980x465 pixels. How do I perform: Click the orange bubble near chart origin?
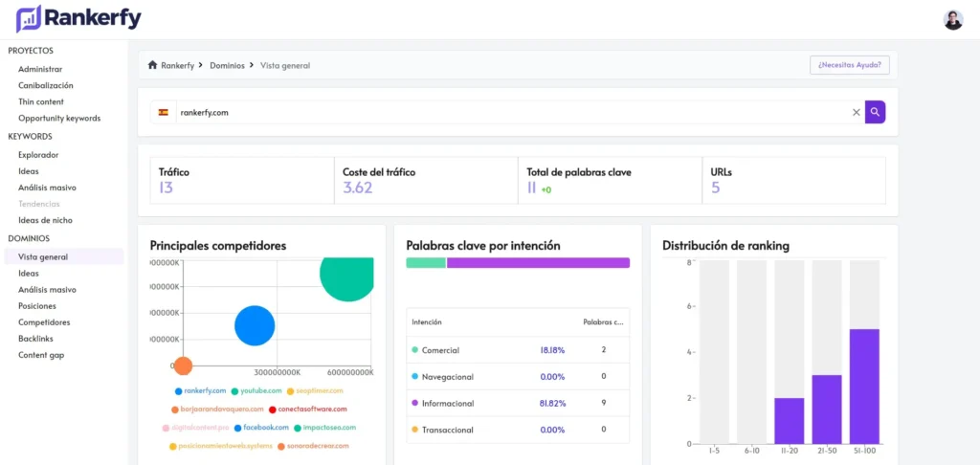(182, 366)
